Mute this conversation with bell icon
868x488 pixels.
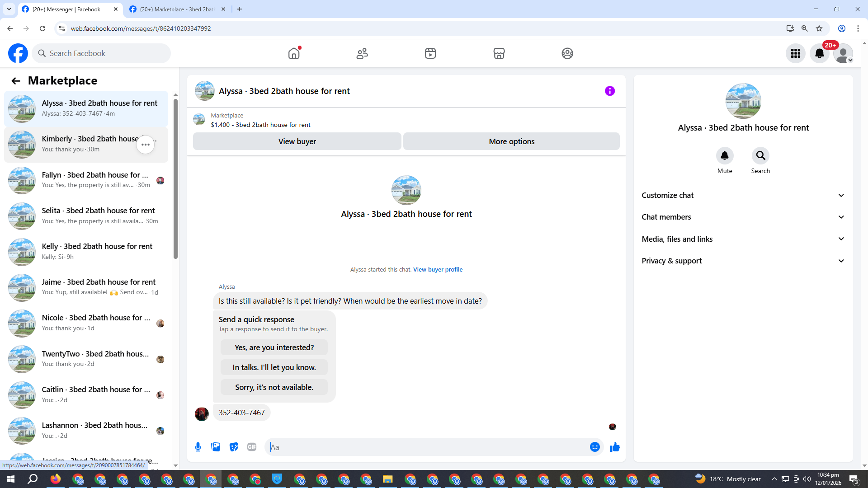pos(724,156)
